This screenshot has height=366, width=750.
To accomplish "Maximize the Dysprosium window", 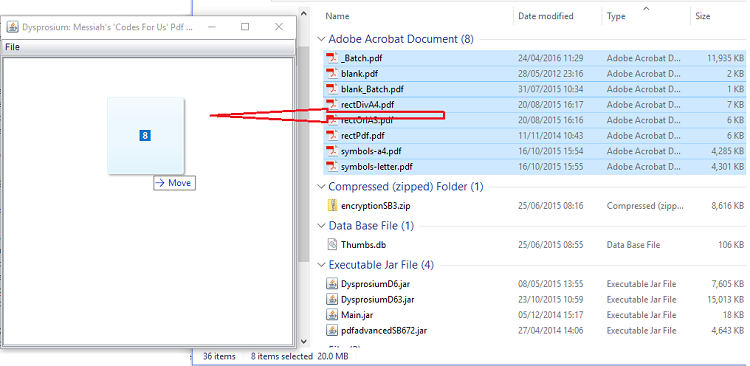I will (245, 27).
